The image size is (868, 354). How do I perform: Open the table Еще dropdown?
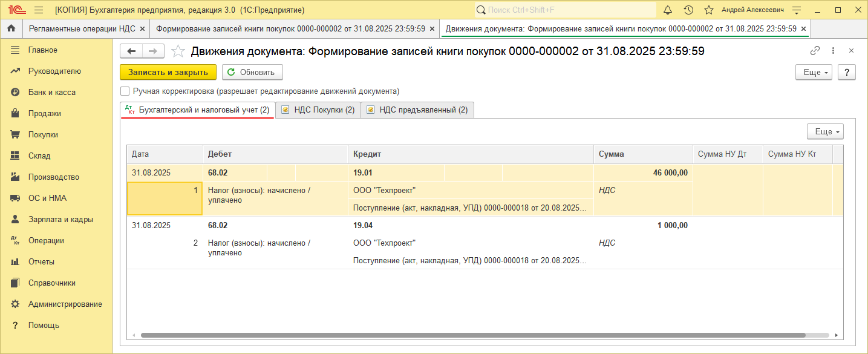point(825,131)
